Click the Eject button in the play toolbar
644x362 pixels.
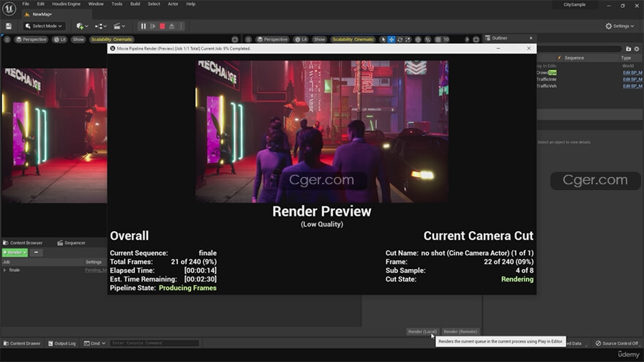171,26
